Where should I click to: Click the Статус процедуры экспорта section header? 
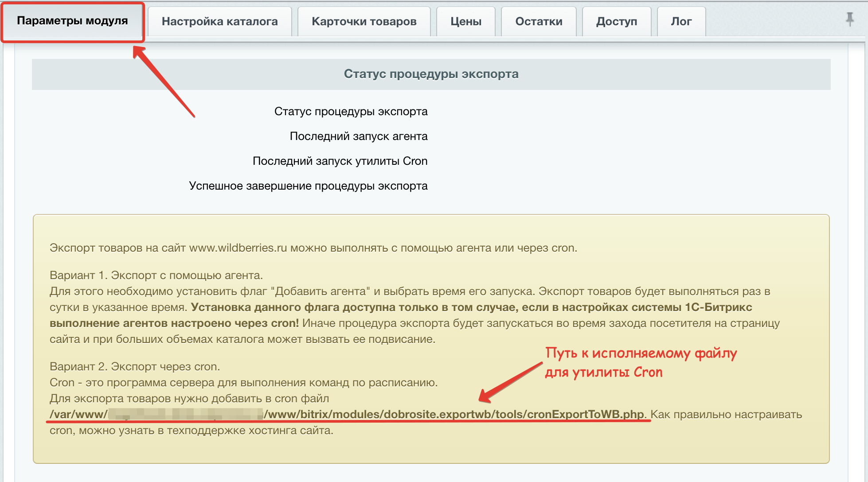tap(431, 74)
